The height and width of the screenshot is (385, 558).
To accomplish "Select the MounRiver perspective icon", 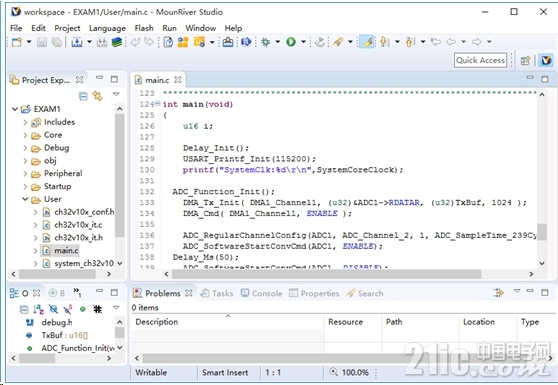I will coord(546,60).
